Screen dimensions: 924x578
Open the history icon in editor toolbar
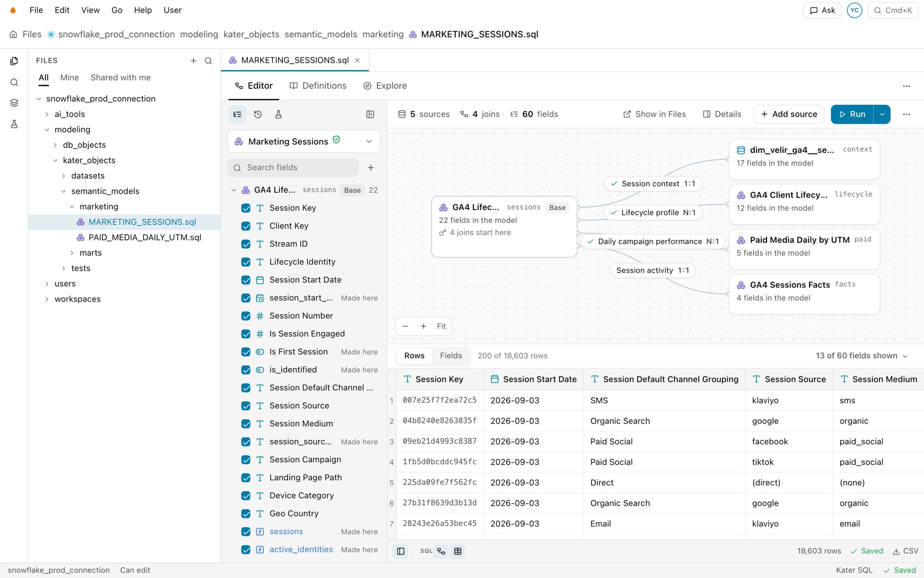(x=258, y=114)
